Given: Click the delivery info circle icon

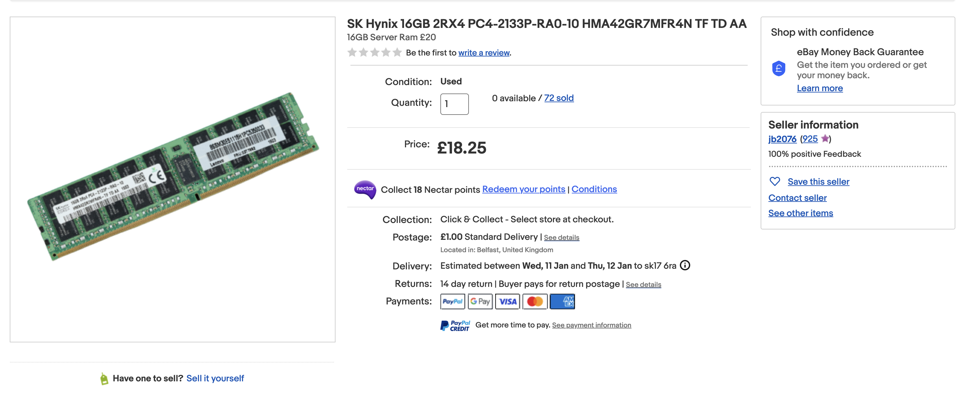Looking at the screenshot, I should 685,265.
